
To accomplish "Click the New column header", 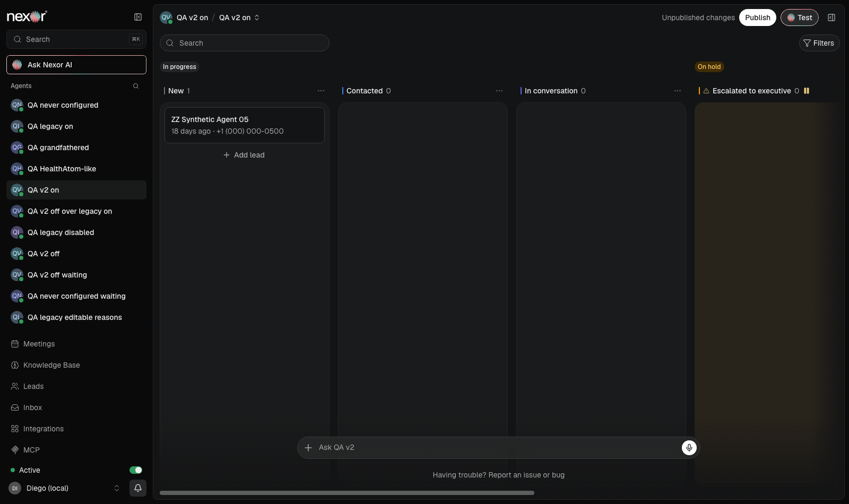I will pyautogui.click(x=176, y=91).
